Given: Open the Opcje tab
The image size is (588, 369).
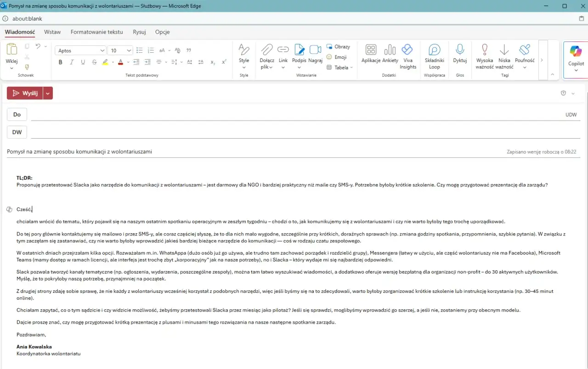Looking at the screenshot, I should [x=163, y=32].
